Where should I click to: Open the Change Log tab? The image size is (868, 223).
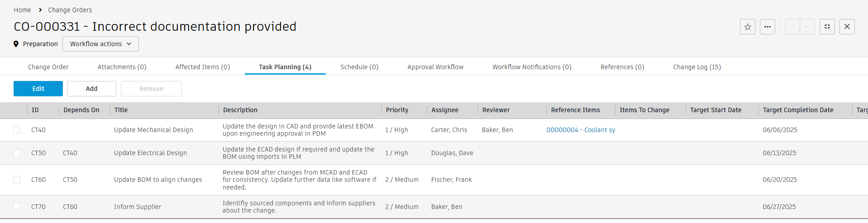697,67
